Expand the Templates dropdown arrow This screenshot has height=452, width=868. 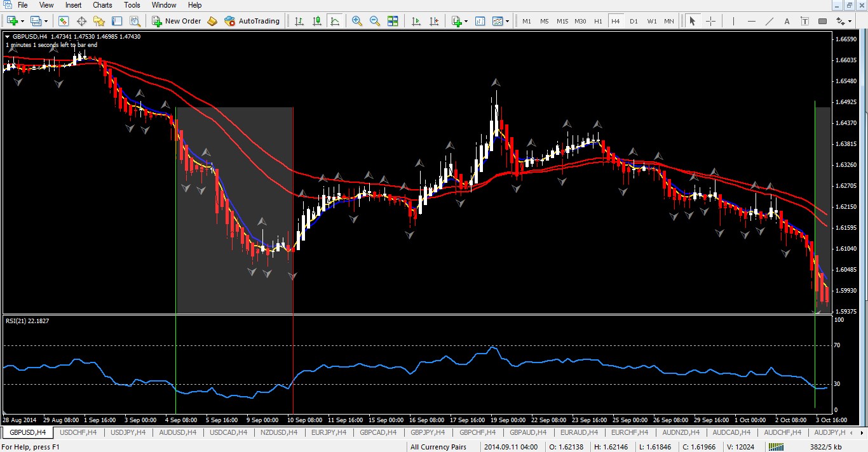click(x=508, y=21)
